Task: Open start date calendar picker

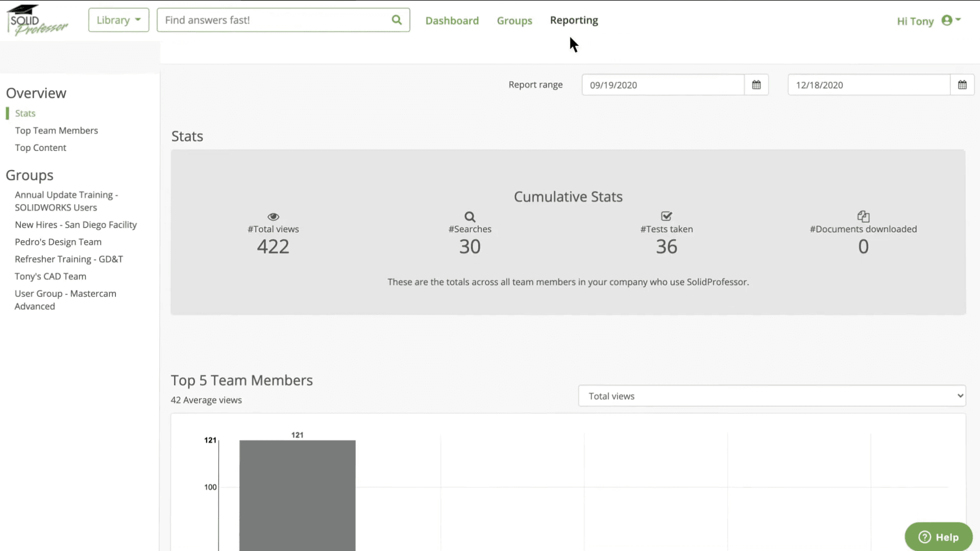Action: (x=756, y=85)
